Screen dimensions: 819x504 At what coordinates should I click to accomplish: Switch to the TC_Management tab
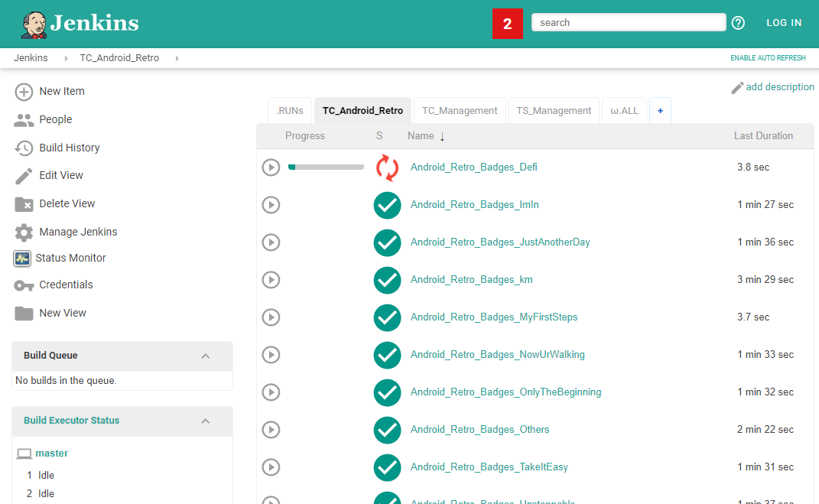[460, 111]
